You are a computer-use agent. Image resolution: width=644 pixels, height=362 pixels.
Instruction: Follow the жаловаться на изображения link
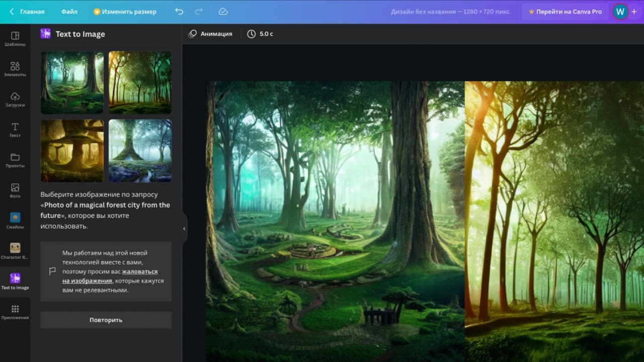pos(110,276)
